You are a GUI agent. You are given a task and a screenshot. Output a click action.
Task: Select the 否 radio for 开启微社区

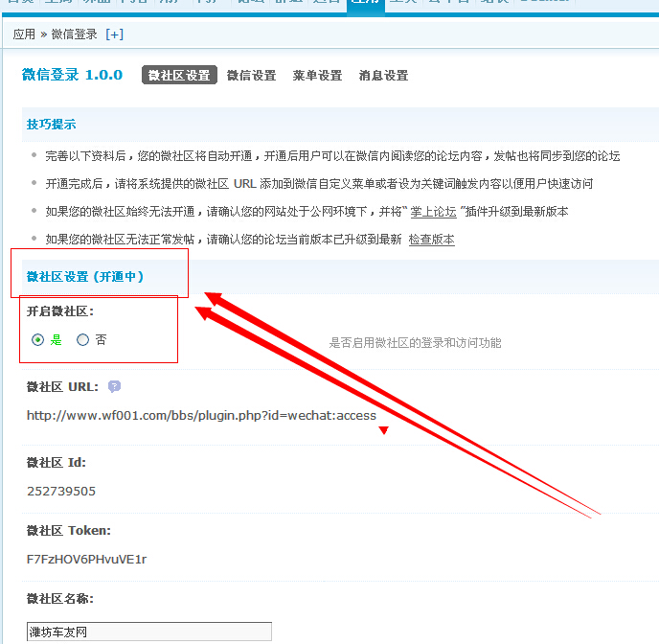[x=82, y=339]
